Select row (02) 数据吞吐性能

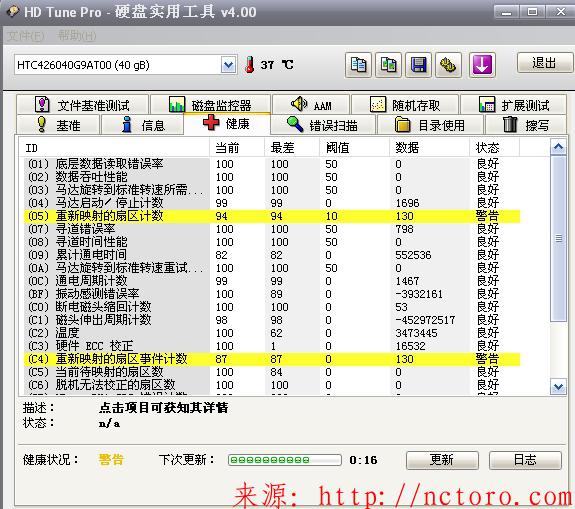point(272,177)
